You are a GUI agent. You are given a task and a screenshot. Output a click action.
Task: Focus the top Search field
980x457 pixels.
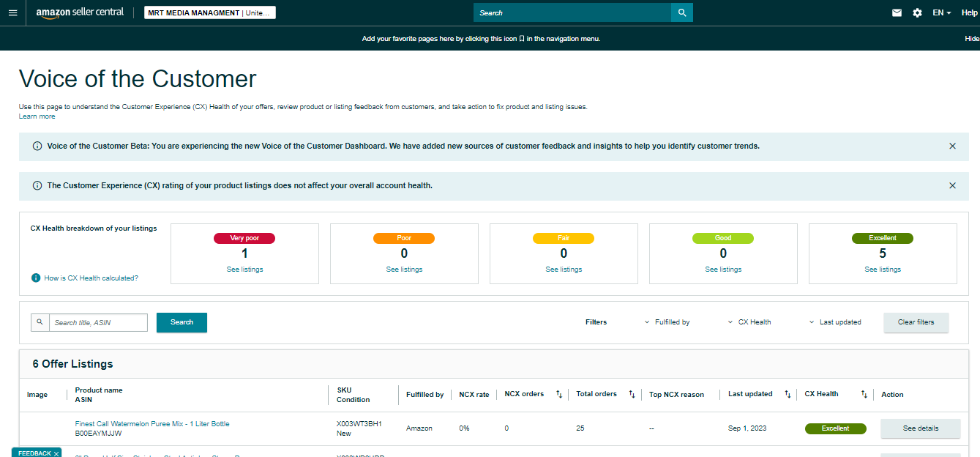coord(572,12)
